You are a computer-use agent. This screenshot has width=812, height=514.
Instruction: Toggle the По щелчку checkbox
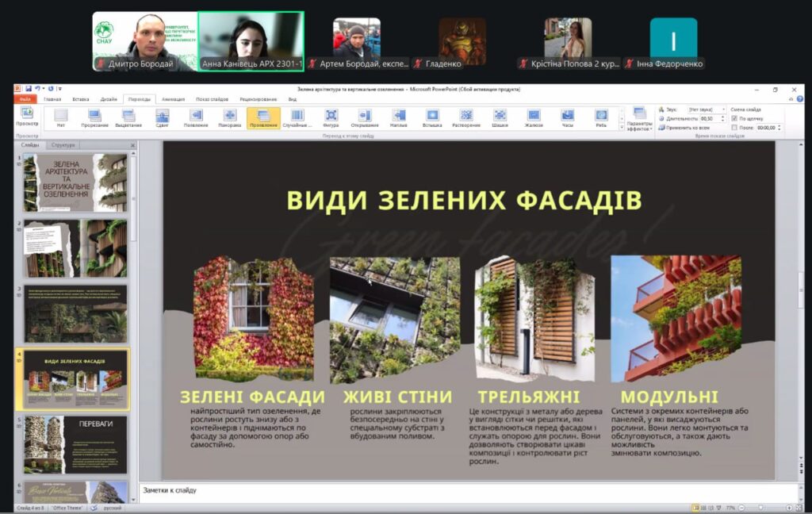coord(735,118)
